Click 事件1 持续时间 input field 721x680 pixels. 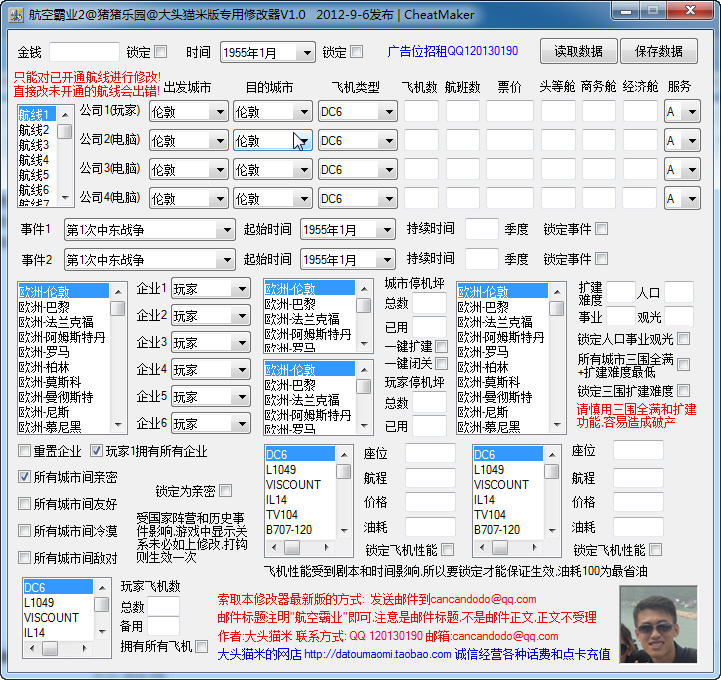point(481,229)
